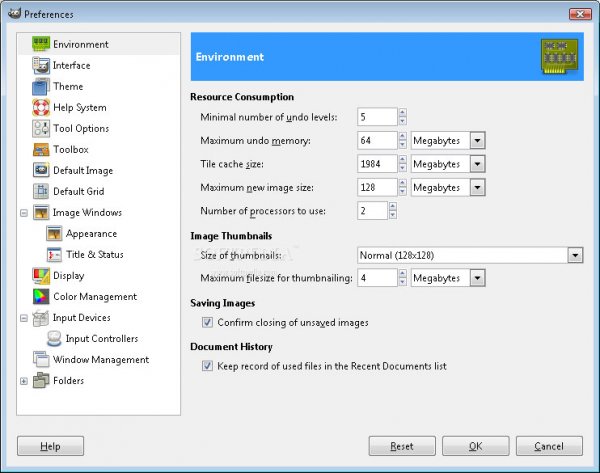This screenshot has height=473, width=600.
Task: Select the Color Management icon
Action: [41, 297]
